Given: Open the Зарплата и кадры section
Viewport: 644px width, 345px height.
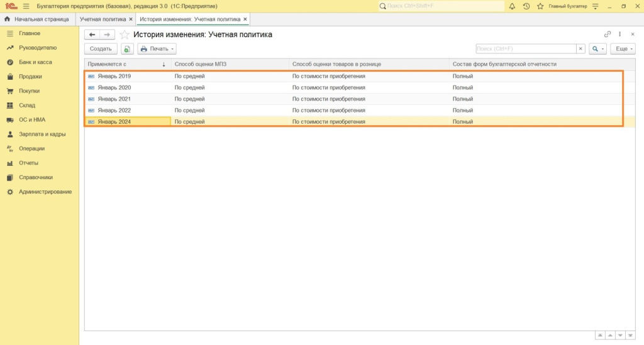Looking at the screenshot, I should [x=42, y=134].
